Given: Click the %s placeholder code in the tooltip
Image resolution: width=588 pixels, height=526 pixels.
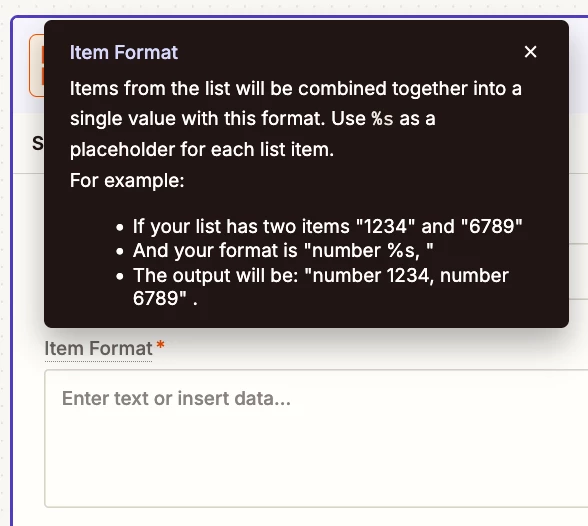Looking at the screenshot, I should pyautogui.click(x=382, y=119).
